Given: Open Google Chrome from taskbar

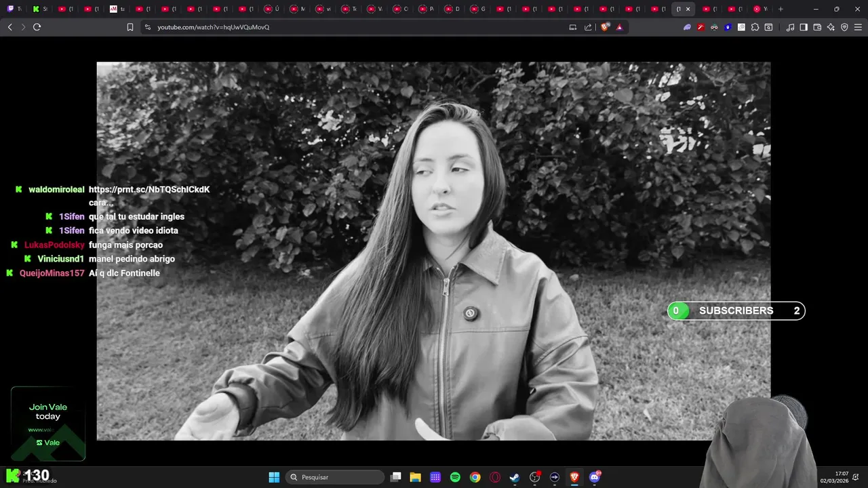Looking at the screenshot, I should coord(475,477).
